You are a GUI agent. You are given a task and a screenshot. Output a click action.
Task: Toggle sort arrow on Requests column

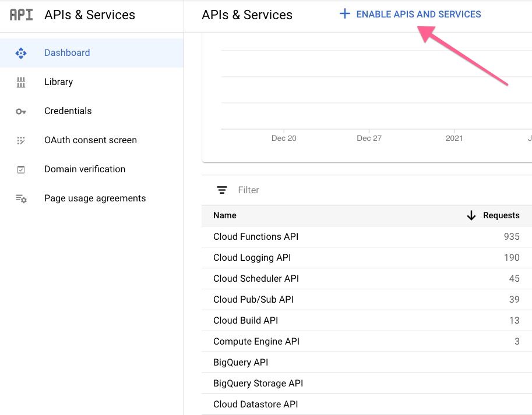tap(471, 215)
